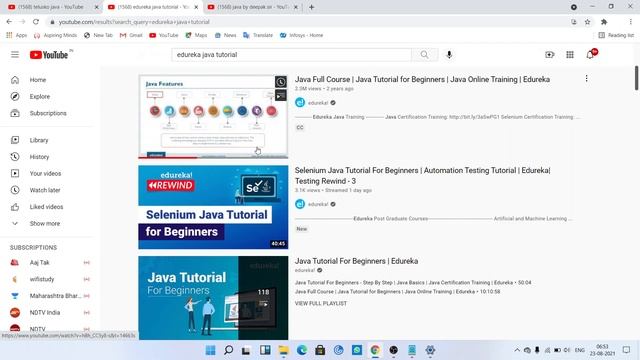The image size is (640, 360).
Task: Open Chrome extensions puzzle icon
Action: coord(604,22)
